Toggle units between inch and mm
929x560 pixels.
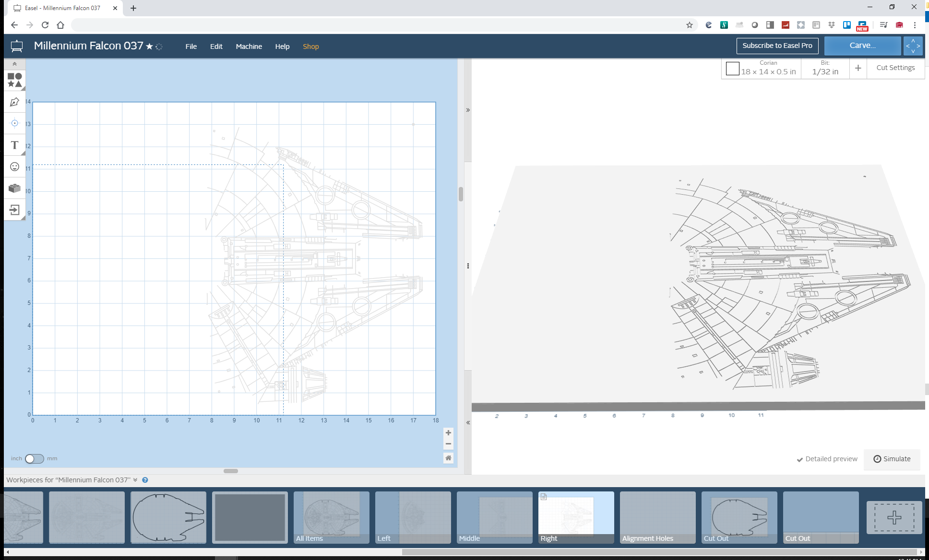(x=34, y=459)
